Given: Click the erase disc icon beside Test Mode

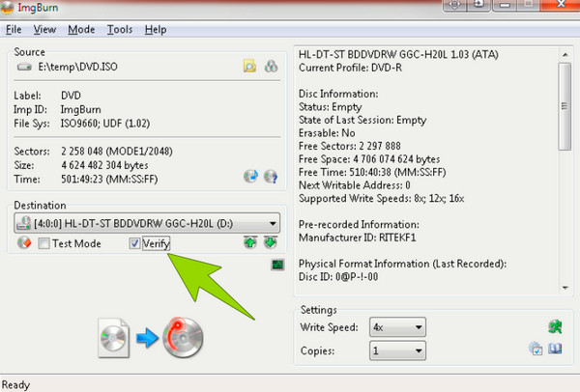Looking at the screenshot, I should pyautogui.click(x=24, y=242).
